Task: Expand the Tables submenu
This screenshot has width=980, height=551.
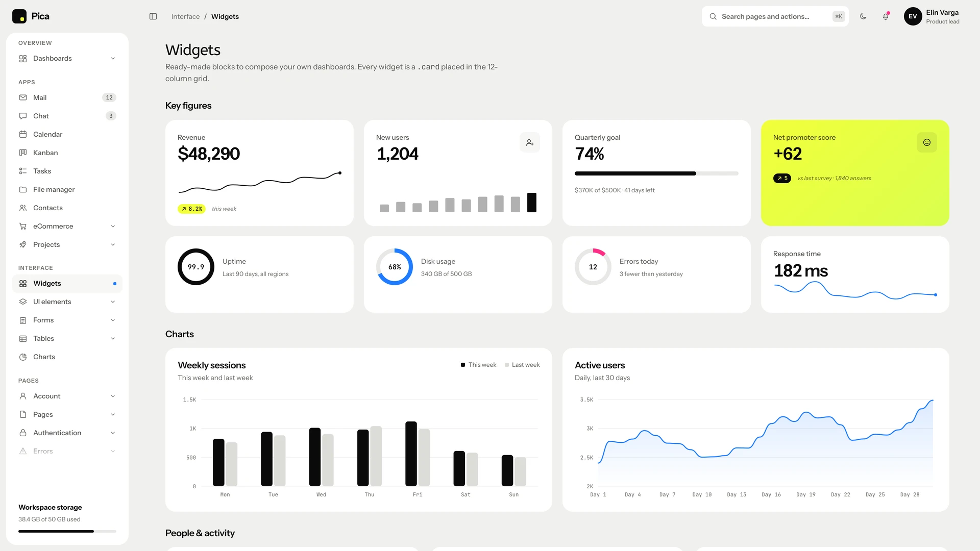Action: (x=67, y=338)
